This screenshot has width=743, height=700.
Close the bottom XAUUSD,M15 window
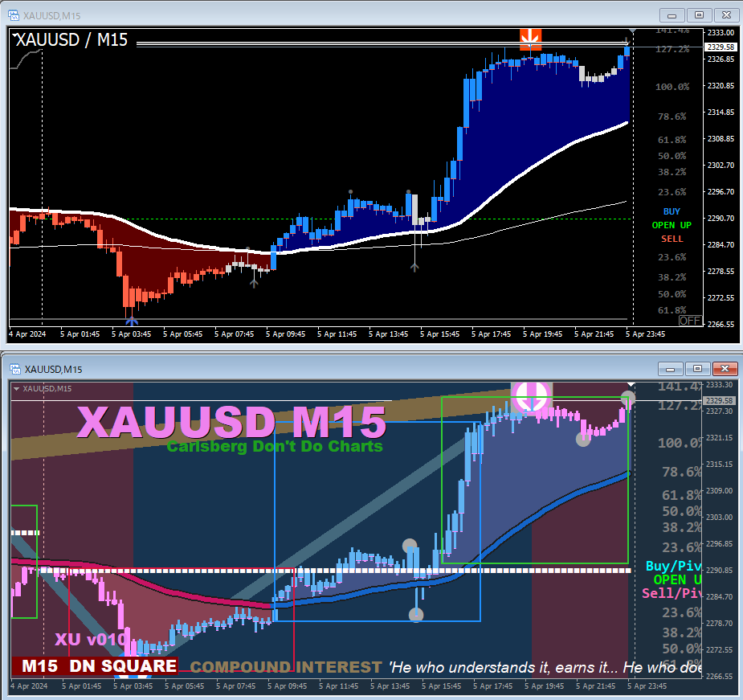click(x=725, y=369)
